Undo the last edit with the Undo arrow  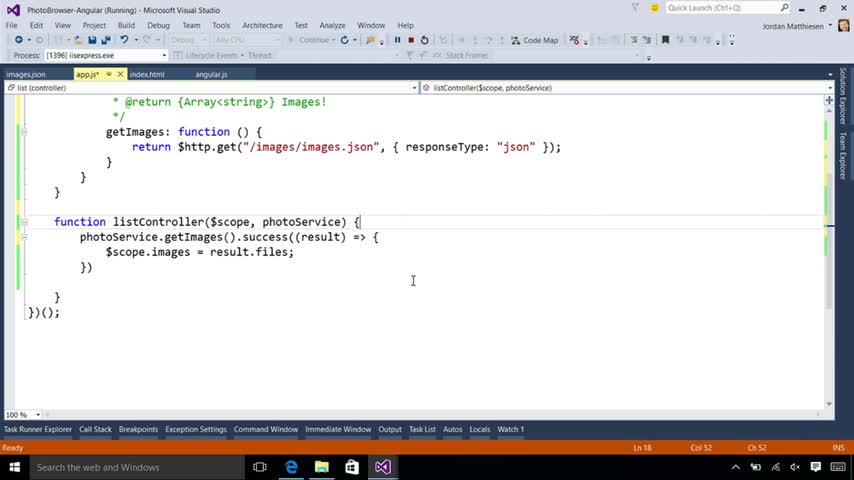124,40
